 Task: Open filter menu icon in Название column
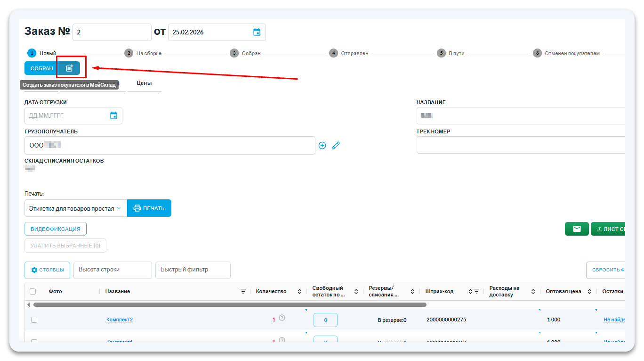pos(243,292)
